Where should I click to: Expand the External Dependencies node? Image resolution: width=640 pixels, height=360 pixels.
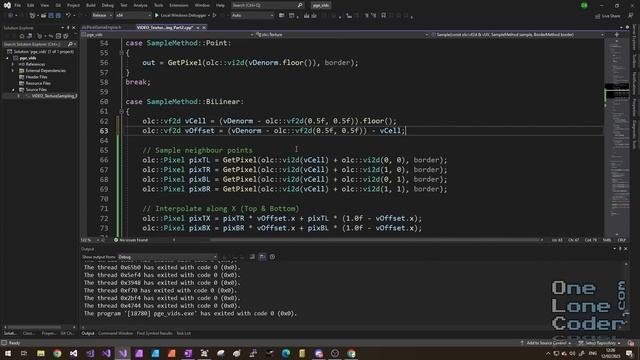[x=13, y=71]
